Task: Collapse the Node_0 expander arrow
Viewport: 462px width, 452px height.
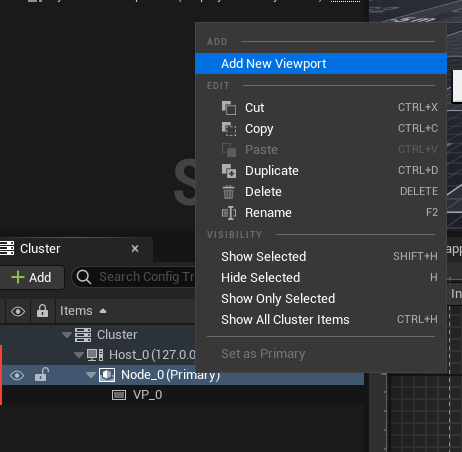Action: pos(91,375)
